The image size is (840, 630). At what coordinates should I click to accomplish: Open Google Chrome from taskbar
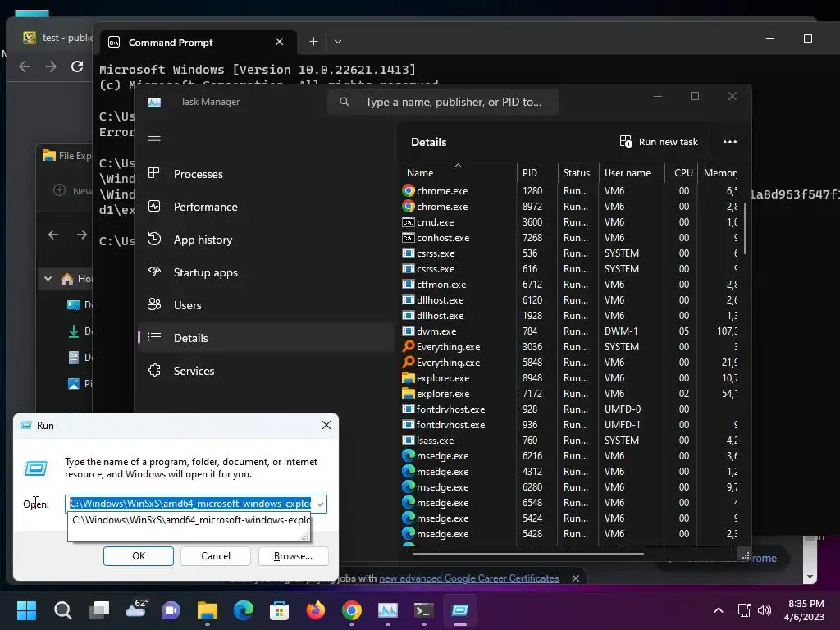click(351, 610)
